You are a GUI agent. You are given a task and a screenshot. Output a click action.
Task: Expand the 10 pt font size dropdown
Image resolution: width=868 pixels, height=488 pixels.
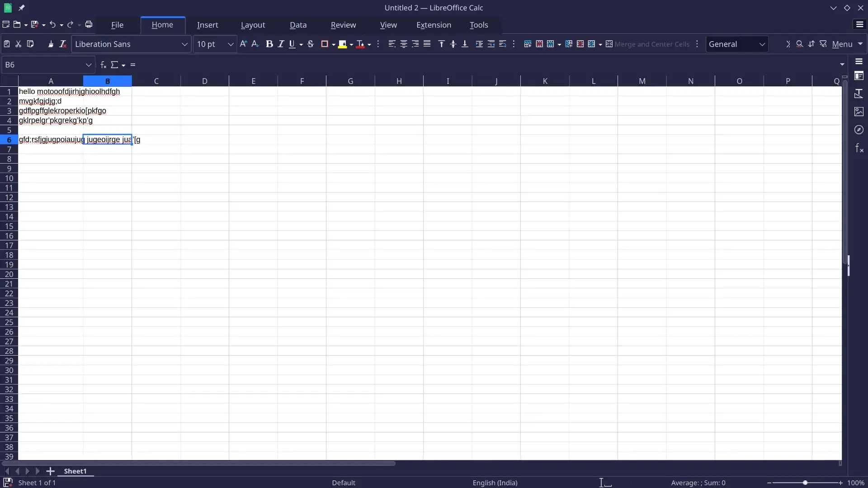click(231, 44)
